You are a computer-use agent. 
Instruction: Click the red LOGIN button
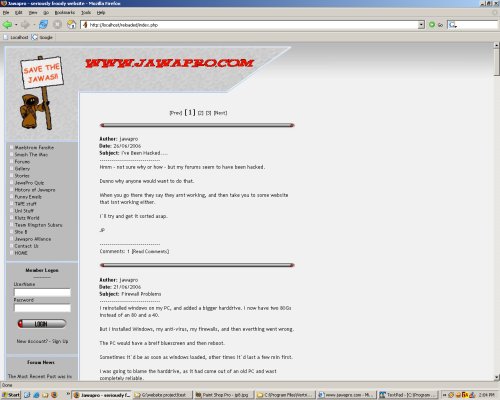click(42, 324)
